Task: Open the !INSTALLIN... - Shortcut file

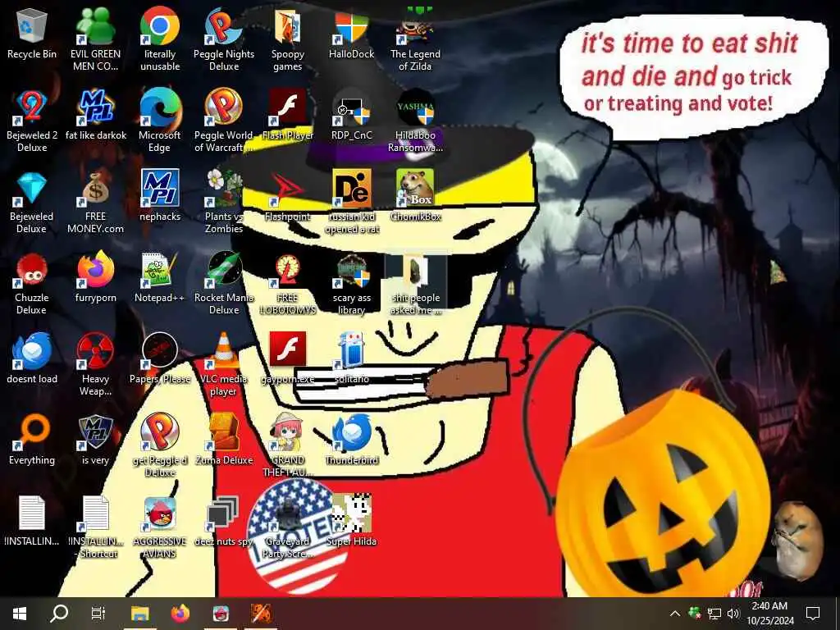Action: point(95,527)
